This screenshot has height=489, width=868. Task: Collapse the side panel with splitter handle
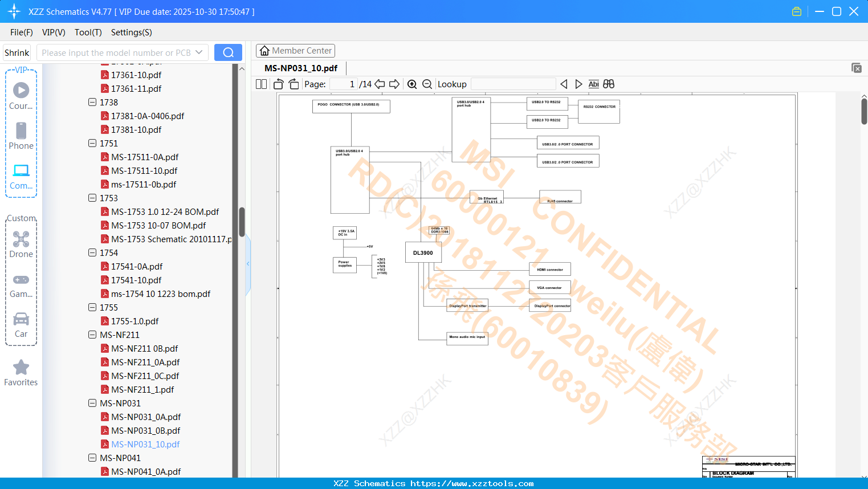[248, 264]
